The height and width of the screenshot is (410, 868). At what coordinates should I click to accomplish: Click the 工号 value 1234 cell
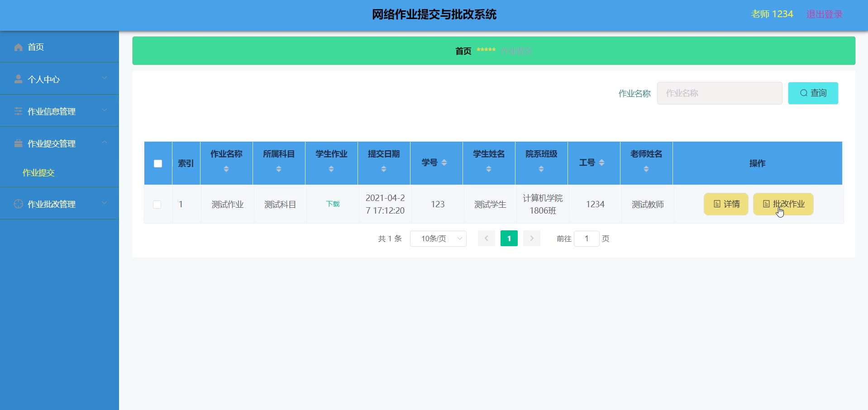pyautogui.click(x=595, y=204)
